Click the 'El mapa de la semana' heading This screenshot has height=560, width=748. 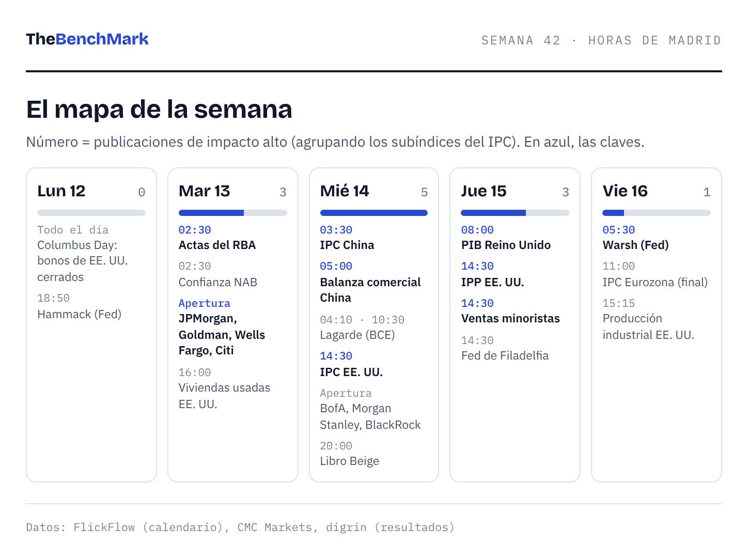pyautogui.click(x=159, y=110)
